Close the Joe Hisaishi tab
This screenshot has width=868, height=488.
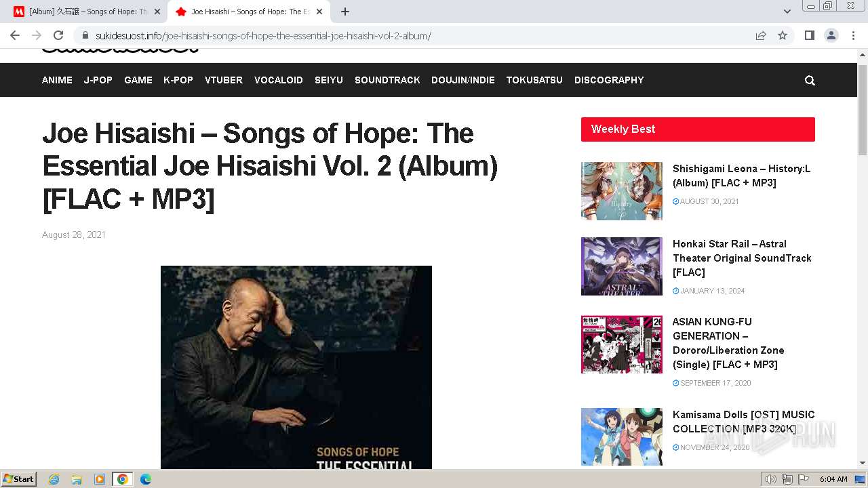(x=319, y=12)
